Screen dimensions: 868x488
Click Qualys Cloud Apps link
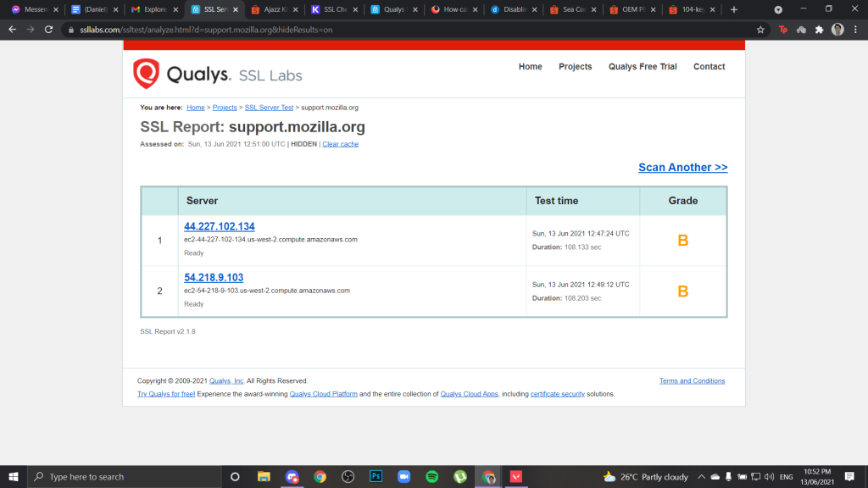pos(469,394)
